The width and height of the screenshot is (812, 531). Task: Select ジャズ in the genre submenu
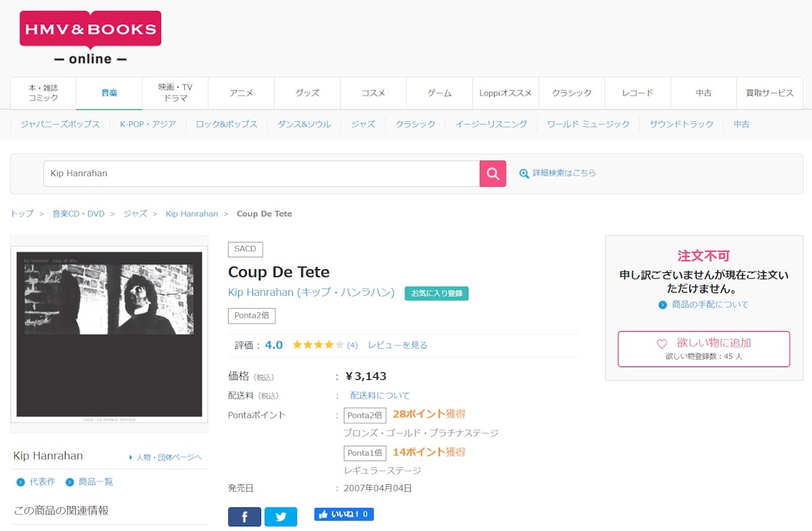363,124
